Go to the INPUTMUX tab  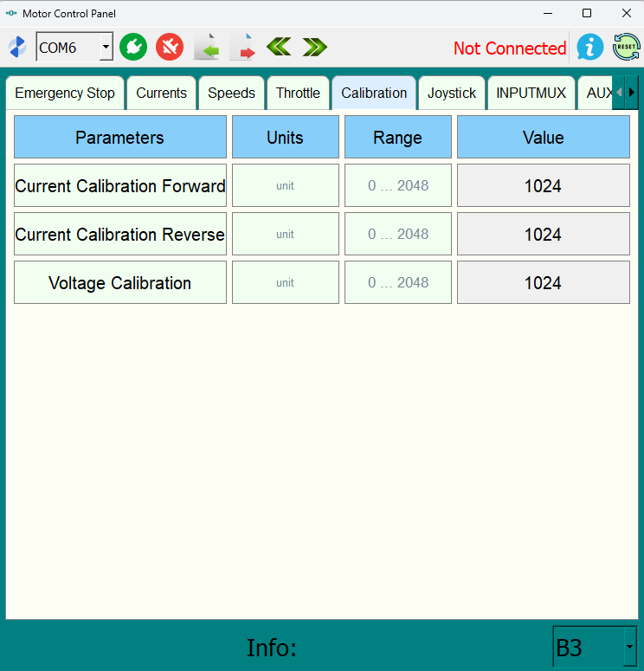(531, 93)
